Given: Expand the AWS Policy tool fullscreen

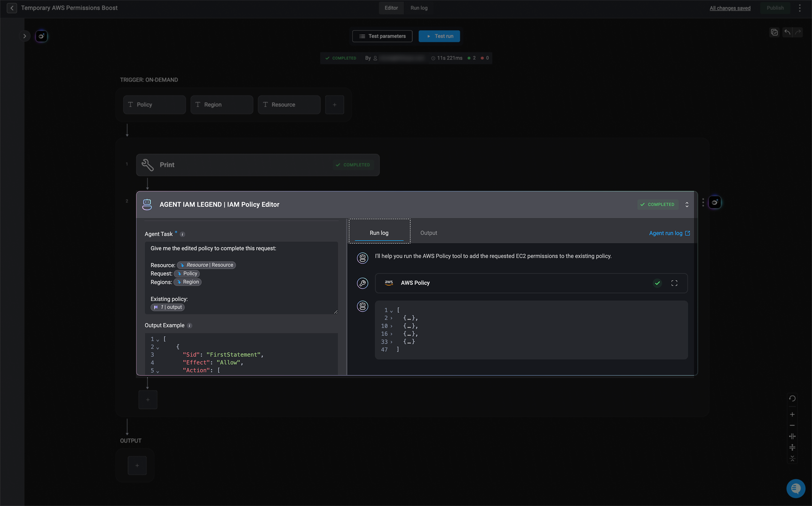Looking at the screenshot, I should click(674, 283).
